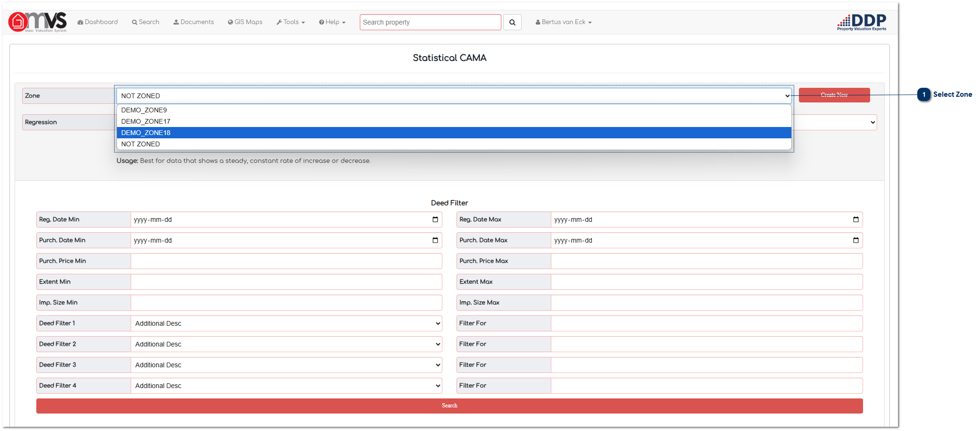The image size is (980, 431).
Task: Open the Deed Filter 3 dropdown
Action: pyautogui.click(x=286, y=365)
